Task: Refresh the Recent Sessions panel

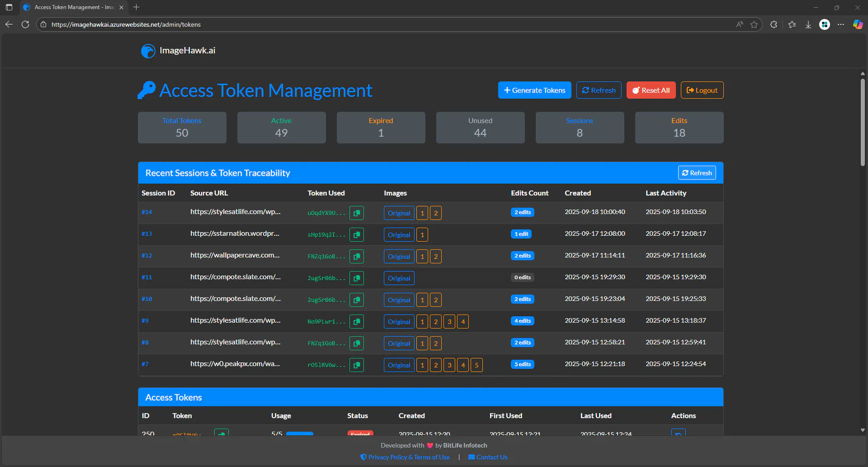Action: (x=697, y=173)
